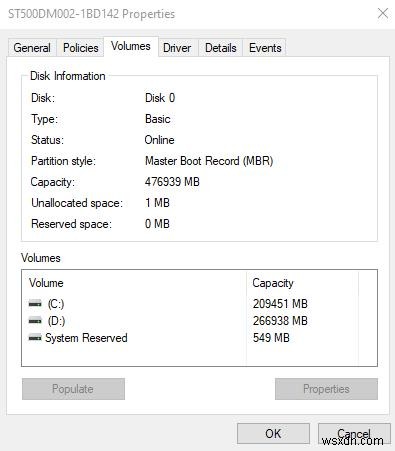Click the 209451 MB capacity value
395x451 pixels.
coord(280,304)
